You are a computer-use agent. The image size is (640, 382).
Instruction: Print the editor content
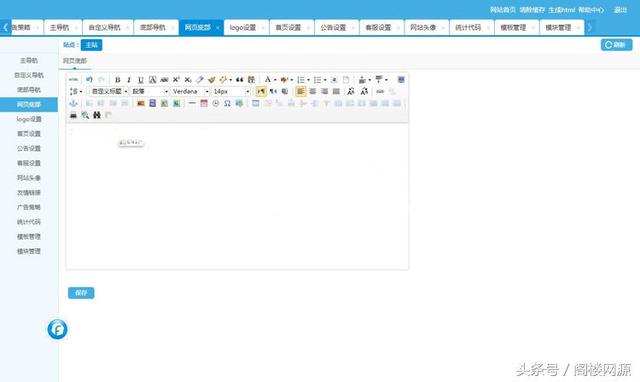click(73, 115)
